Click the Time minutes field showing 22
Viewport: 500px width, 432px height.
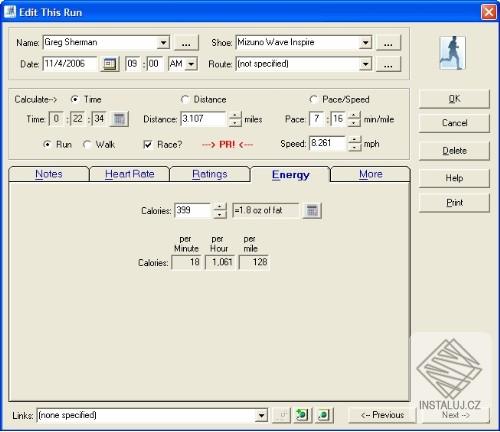point(78,119)
